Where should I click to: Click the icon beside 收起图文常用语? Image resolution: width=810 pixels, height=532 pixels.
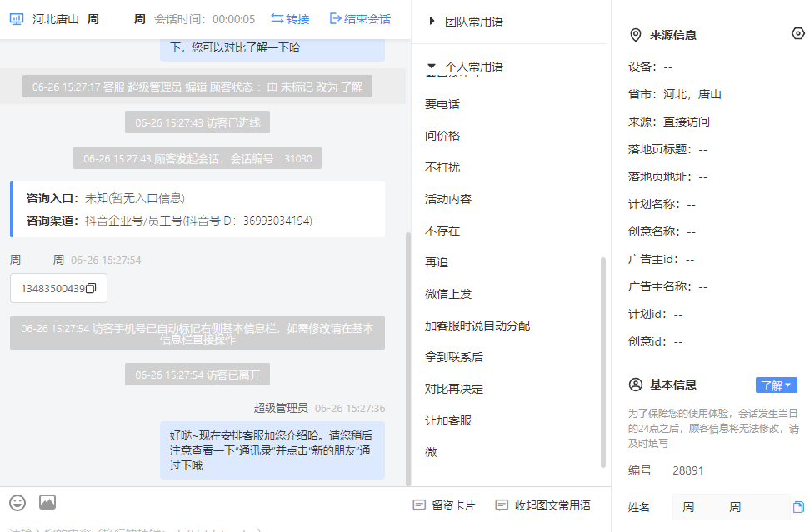(x=502, y=505)
